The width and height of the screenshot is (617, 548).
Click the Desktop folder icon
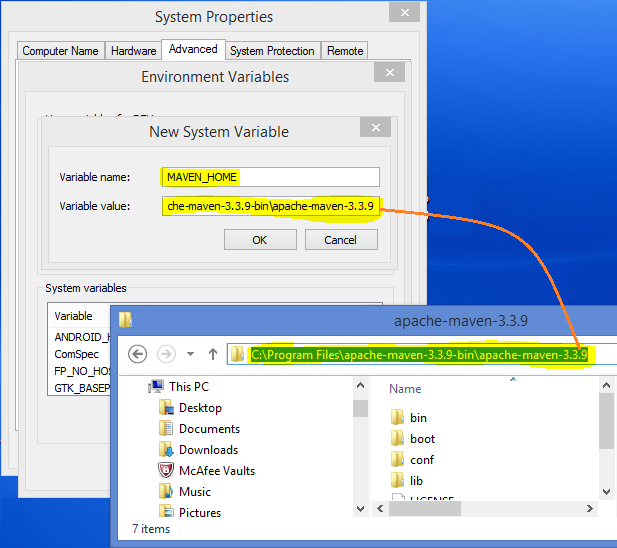pyautogui.click(x=166, y=407)
